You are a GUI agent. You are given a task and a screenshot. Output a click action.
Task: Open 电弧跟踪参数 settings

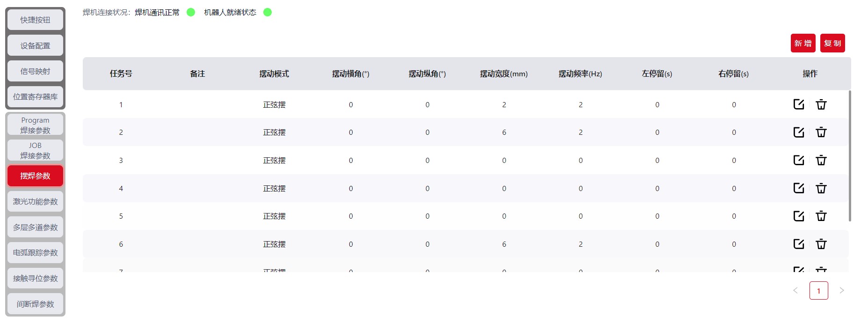(x=35, y=253)
